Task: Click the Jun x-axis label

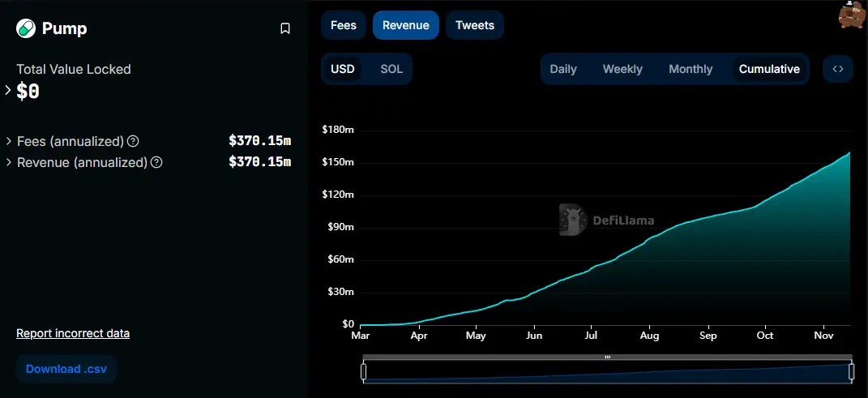Action: (x=534, y=336)
